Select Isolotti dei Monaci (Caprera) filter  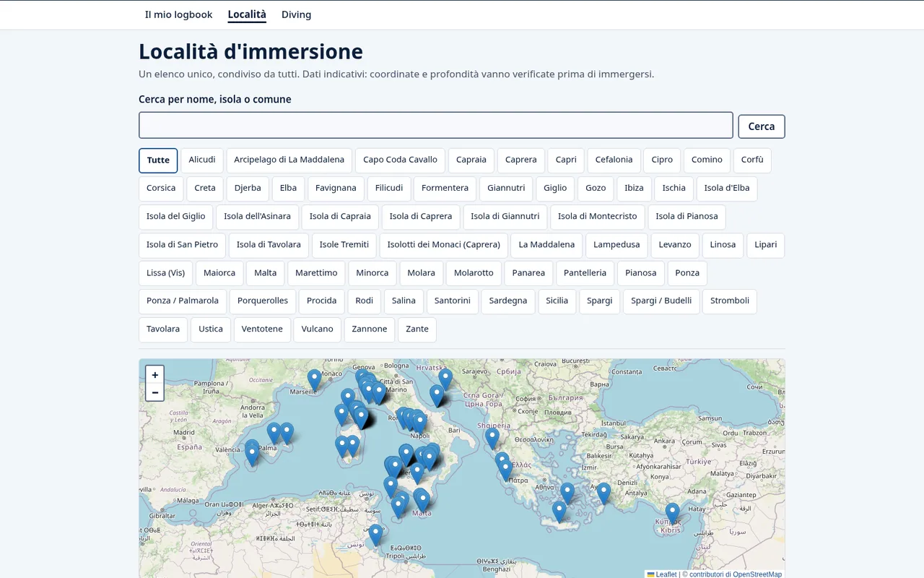click(x=444, y=245)
